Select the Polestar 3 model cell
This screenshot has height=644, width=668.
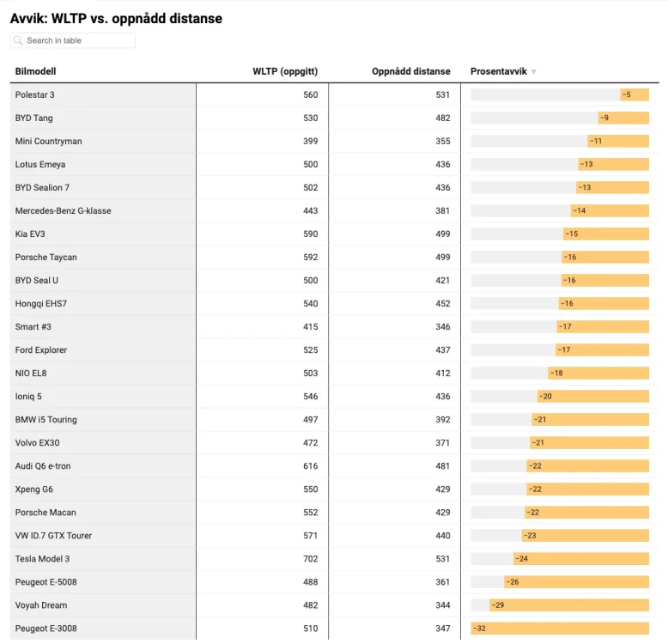pyautogui.click(x=34, y=95)
